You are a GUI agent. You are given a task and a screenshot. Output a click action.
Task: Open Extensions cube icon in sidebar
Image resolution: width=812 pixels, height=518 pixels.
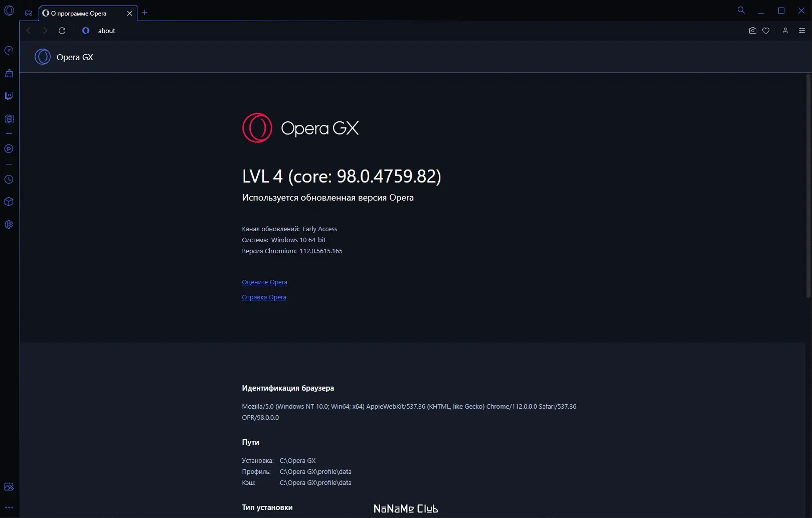(x=9, y=202)
